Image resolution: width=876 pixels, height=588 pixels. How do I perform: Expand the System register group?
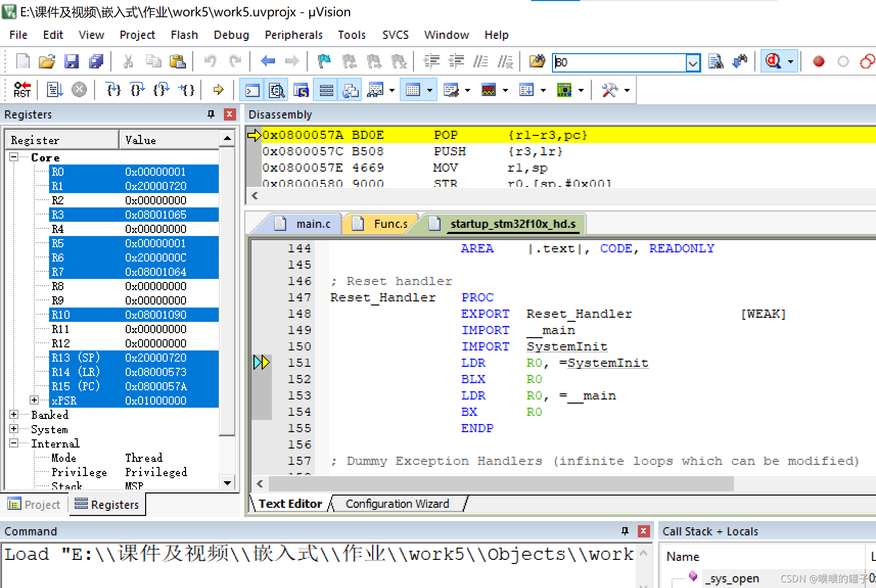(14, 429)
